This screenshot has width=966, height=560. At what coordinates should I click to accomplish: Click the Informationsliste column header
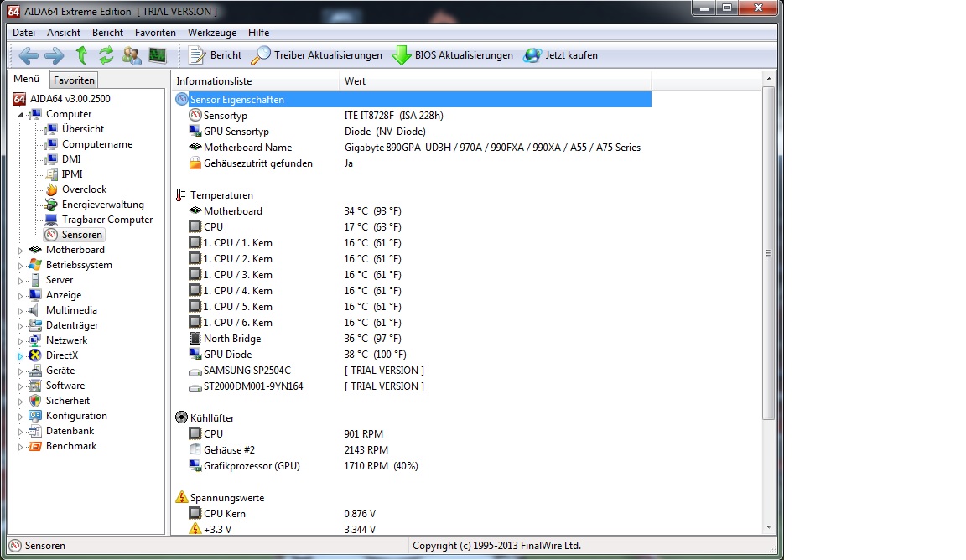pos(255,81)
